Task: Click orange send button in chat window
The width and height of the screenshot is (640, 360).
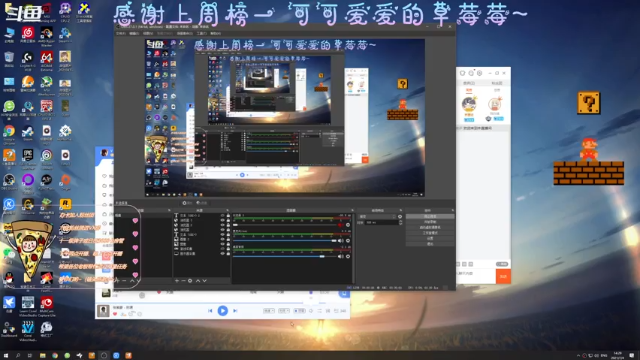Action: (503, 276)
